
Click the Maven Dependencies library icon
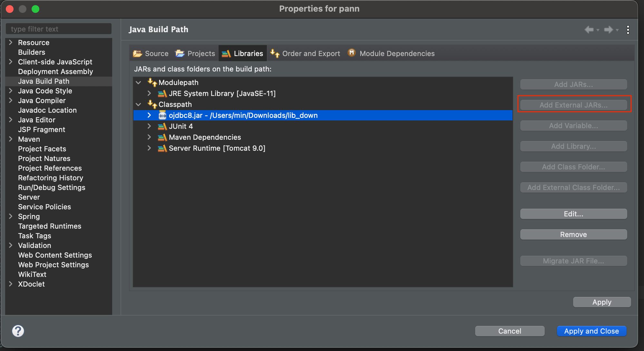(x=162, y=137)
